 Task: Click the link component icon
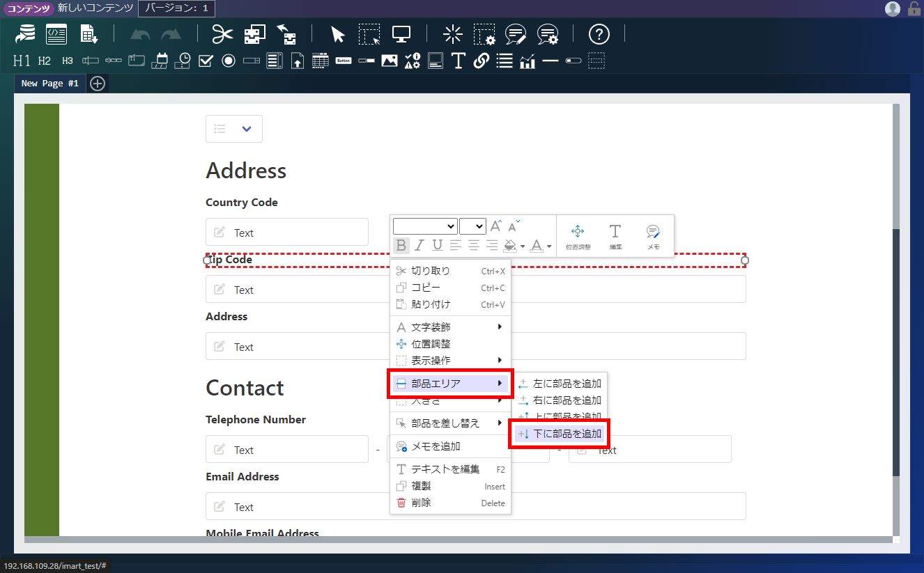pos(481,61)
